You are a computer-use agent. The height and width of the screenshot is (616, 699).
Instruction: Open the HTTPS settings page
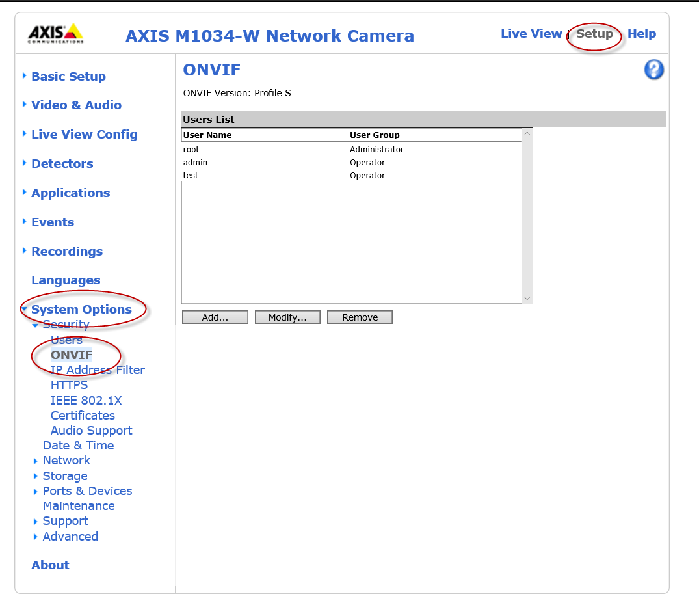coord(69,385)
